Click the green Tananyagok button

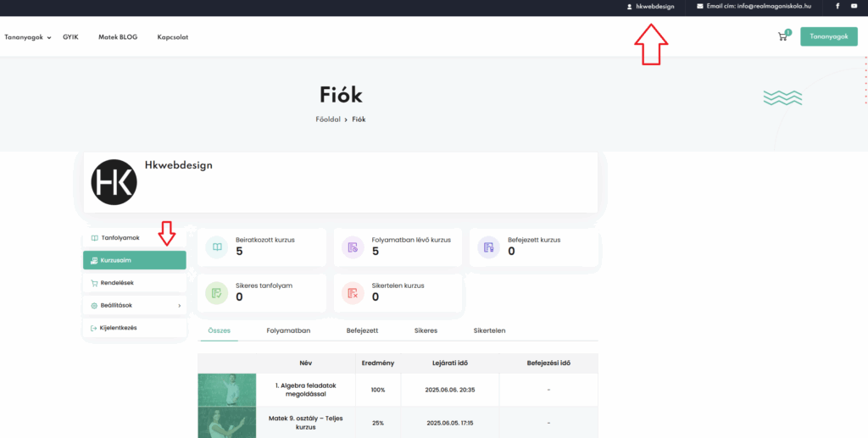(828, 36)
